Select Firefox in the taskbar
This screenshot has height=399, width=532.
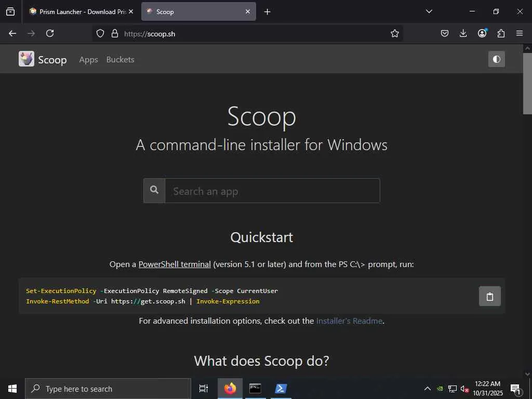tap(230, 389)
